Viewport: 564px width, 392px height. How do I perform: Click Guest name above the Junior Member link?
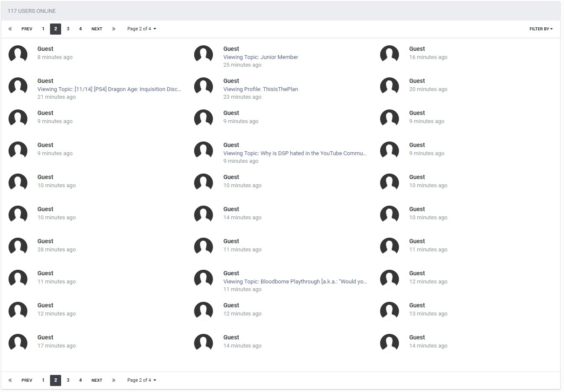(x=231, y=49)
